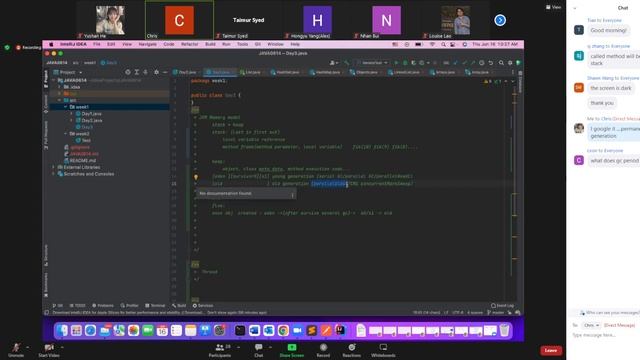Click the Zoom Chat button
Viewport: 640px width, 360px height.
coord(258,350)
